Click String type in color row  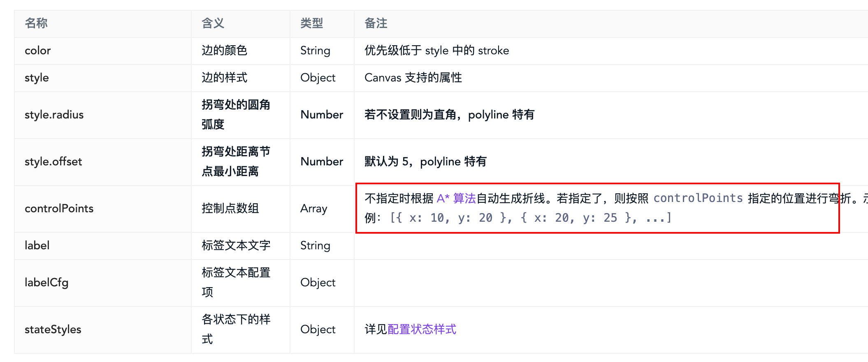tap(315, 51)
